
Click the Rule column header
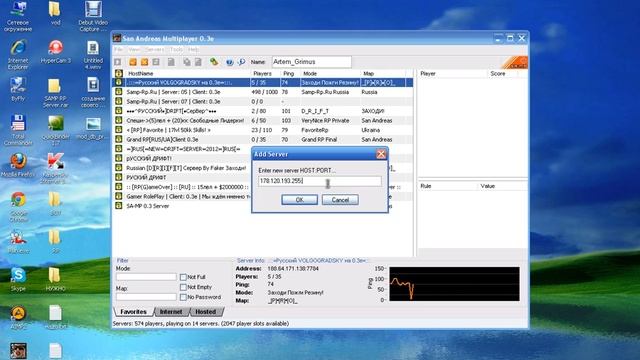click(x=447, y=186)
